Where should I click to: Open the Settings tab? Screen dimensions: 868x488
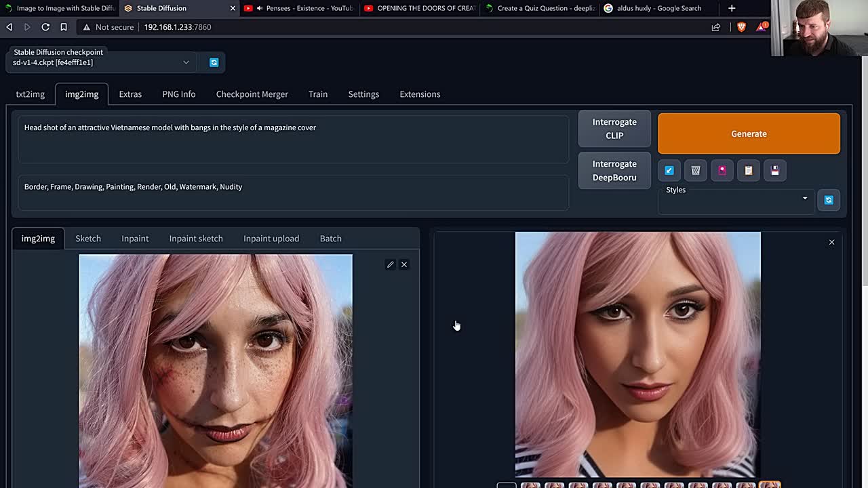(363, 94)
